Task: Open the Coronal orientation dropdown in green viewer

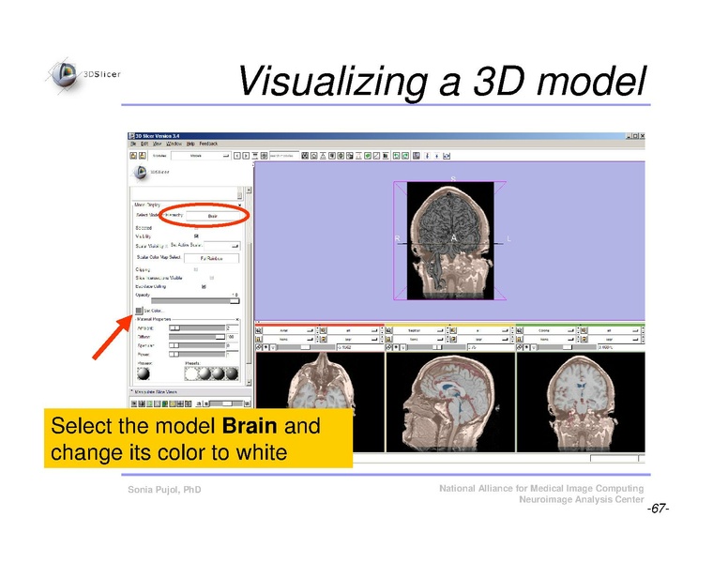Action: (549, 330)
